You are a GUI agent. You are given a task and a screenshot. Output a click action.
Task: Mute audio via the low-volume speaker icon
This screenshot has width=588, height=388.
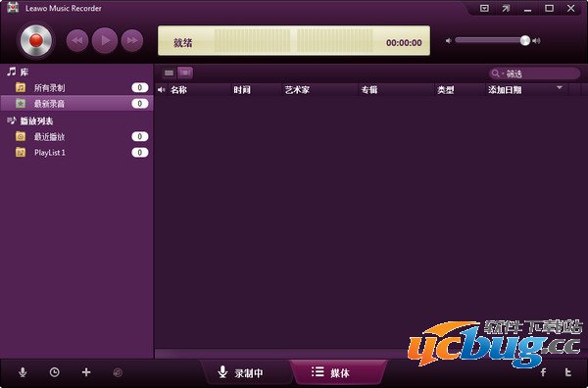click(x=449, y=41)
